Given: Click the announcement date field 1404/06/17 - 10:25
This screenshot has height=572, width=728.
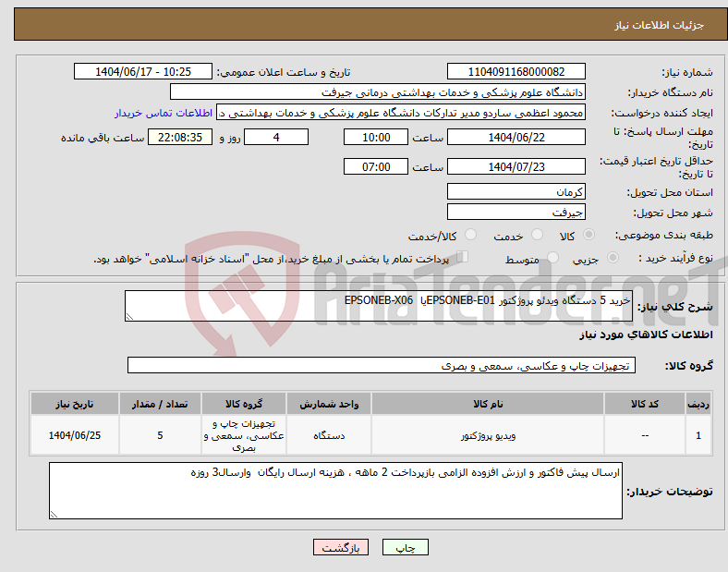Looking at the screenshot, I should 143,72.
